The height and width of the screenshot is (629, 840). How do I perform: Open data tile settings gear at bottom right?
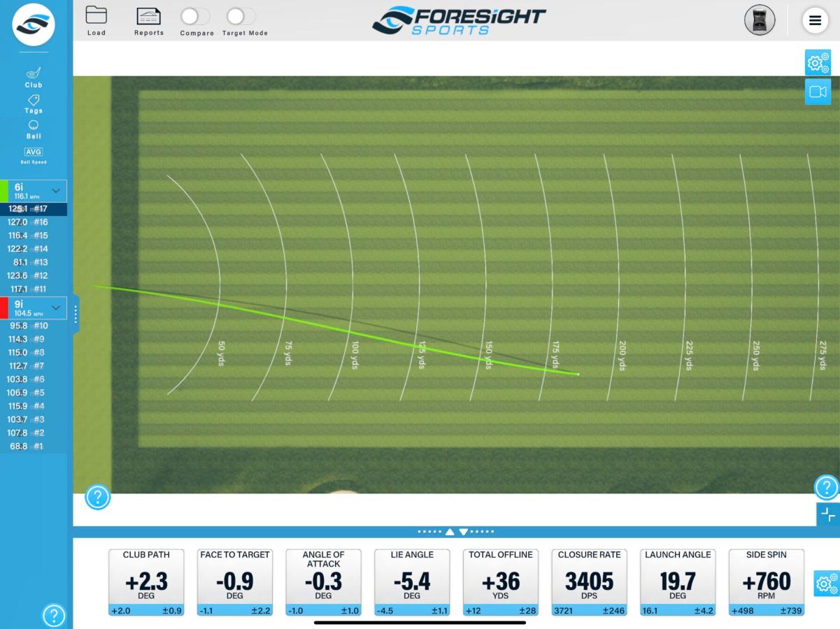[827, 583]
